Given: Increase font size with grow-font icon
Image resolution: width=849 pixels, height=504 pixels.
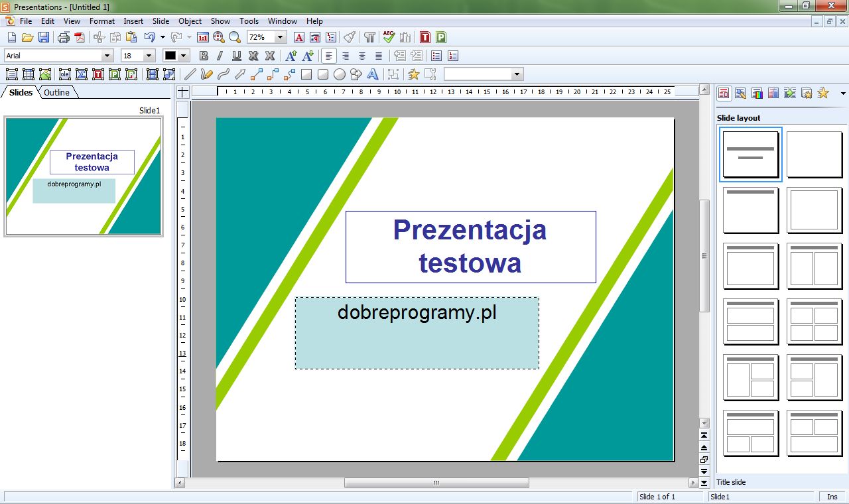Looking at the screenshot, I should [x=291, y=56].
